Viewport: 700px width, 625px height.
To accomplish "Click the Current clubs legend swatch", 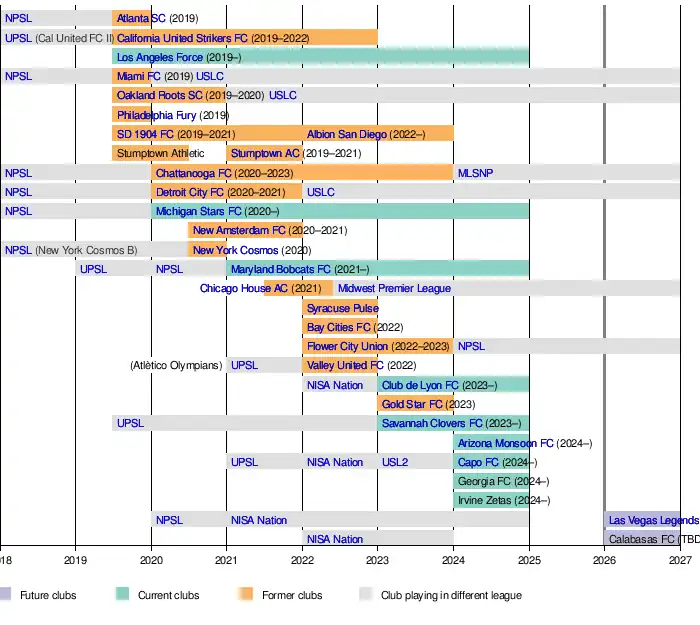I will [122, 594].
